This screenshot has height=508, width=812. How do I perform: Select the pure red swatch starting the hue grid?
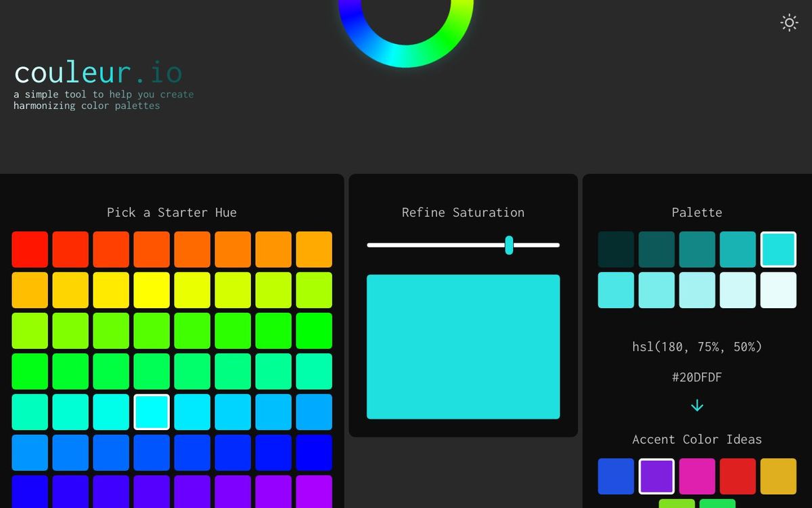click(x=30, y=249)
